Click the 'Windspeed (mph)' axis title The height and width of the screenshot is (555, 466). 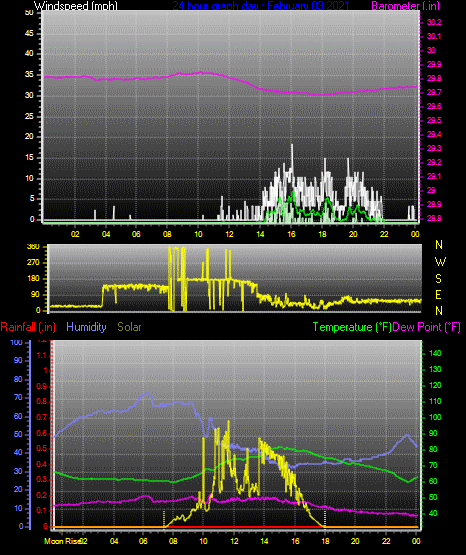(x=76, y=6)
